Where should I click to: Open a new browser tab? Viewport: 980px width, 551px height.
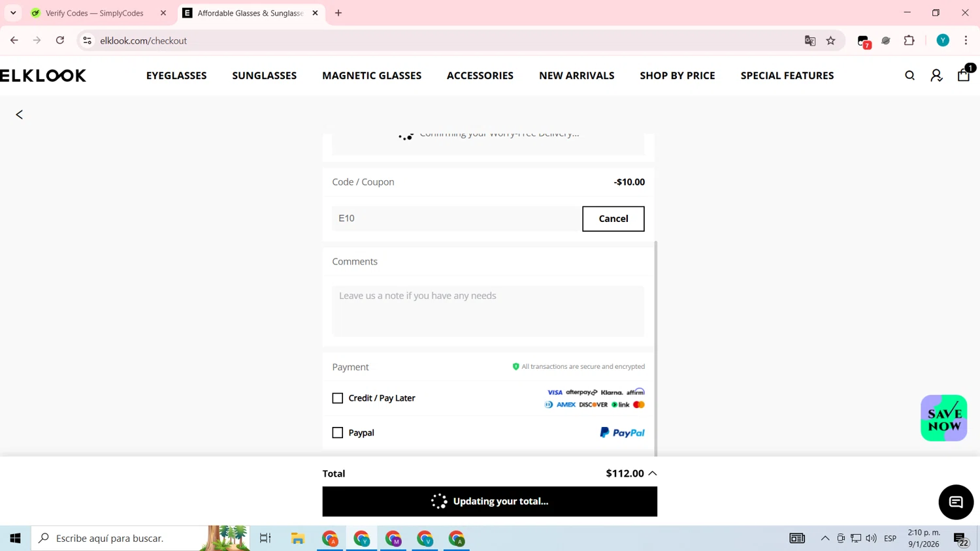[338, 13]
